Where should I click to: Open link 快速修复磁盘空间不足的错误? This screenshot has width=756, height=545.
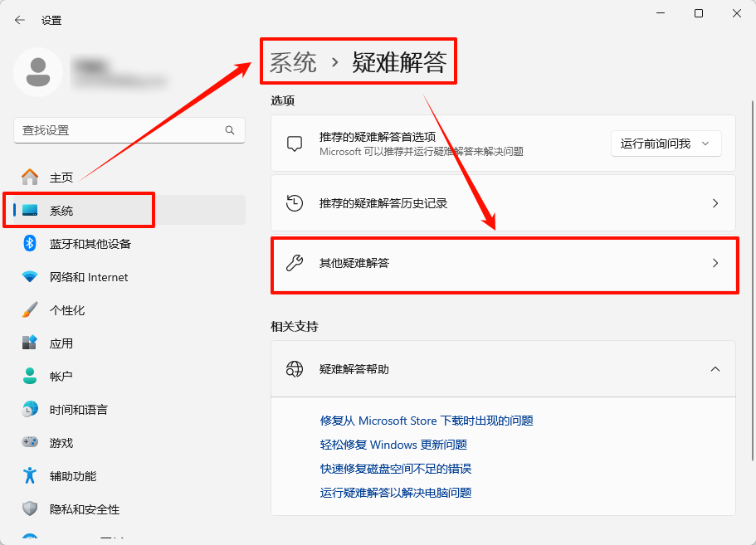[x=395, y=469]
